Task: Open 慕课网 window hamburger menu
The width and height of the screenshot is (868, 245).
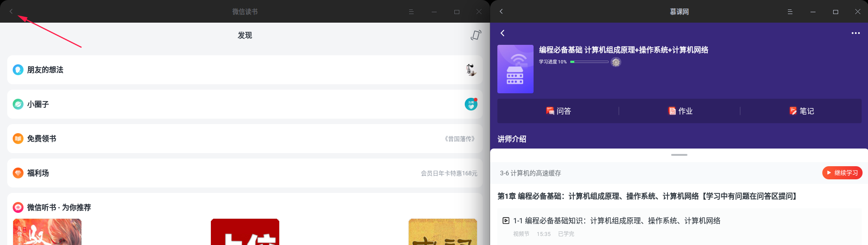Action: (x=790, y=12)
